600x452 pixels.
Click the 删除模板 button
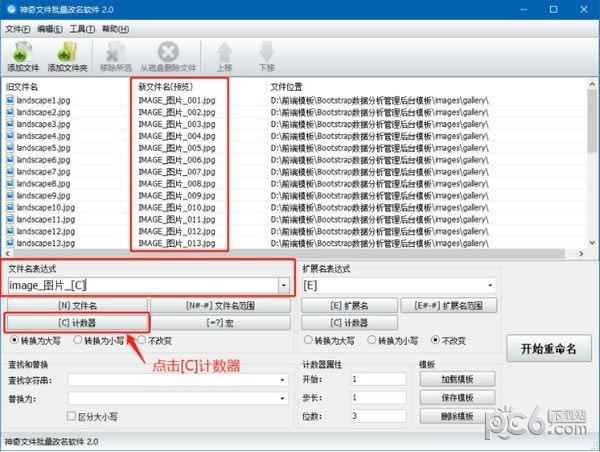(x=457, y=416)
